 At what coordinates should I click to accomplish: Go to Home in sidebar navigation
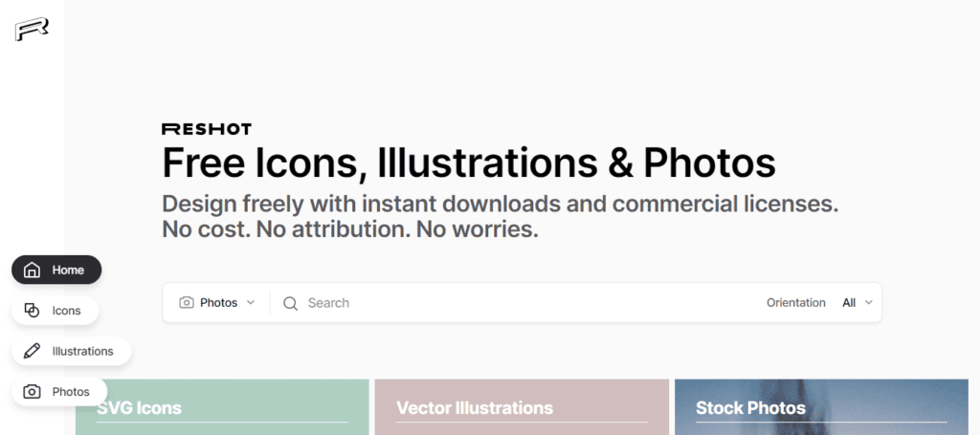[x=56, y=270]
